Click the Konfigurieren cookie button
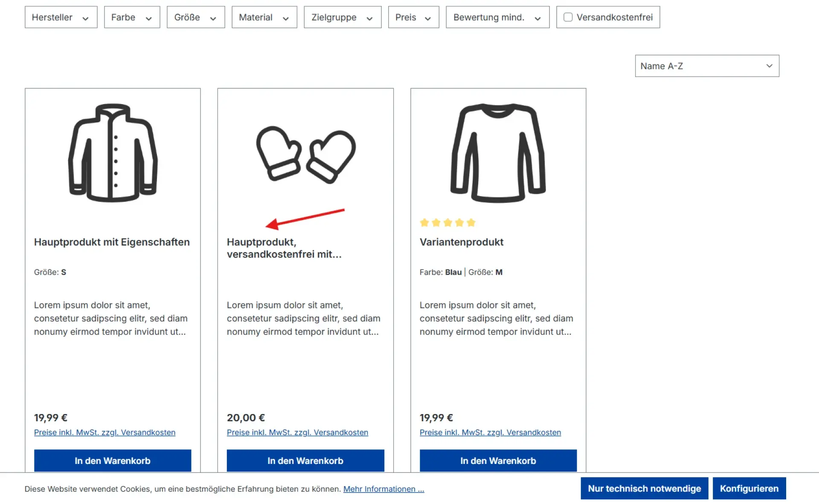 (749, 488)
